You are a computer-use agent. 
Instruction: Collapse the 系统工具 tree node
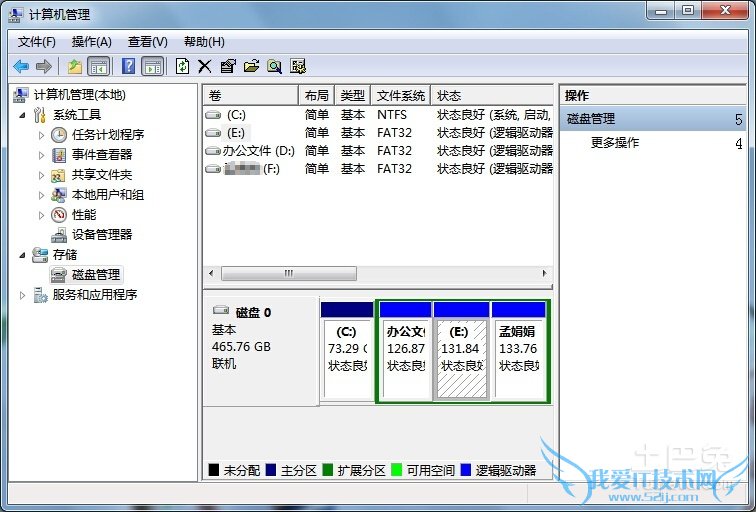(x=22, y=115)
